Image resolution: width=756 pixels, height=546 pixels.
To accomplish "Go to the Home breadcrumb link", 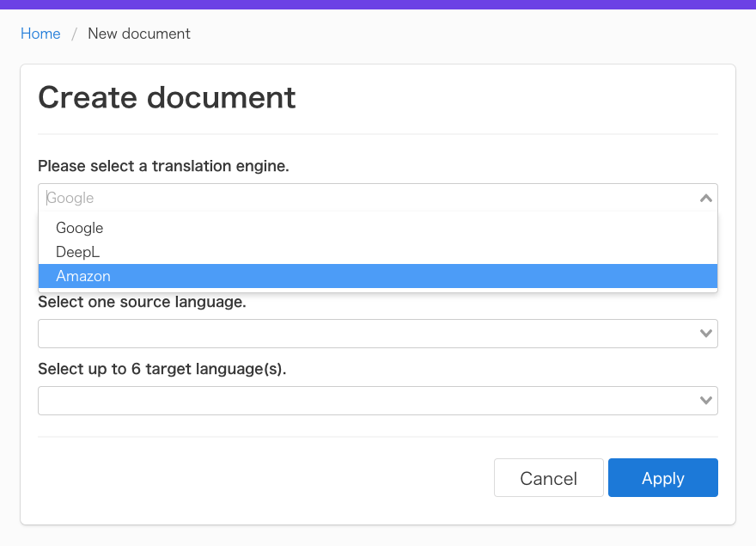I will coord(40,34).
